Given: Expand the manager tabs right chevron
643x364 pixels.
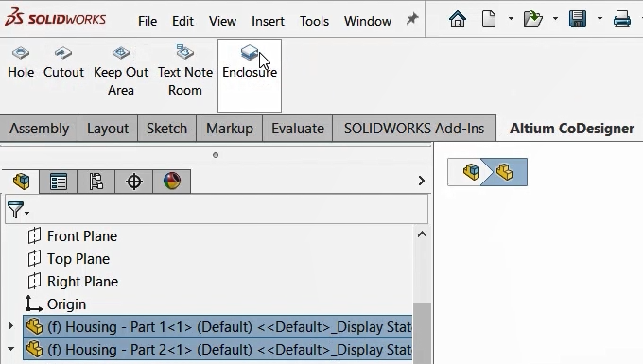Looking at the screenshot, I should click(x=421, y=181).
